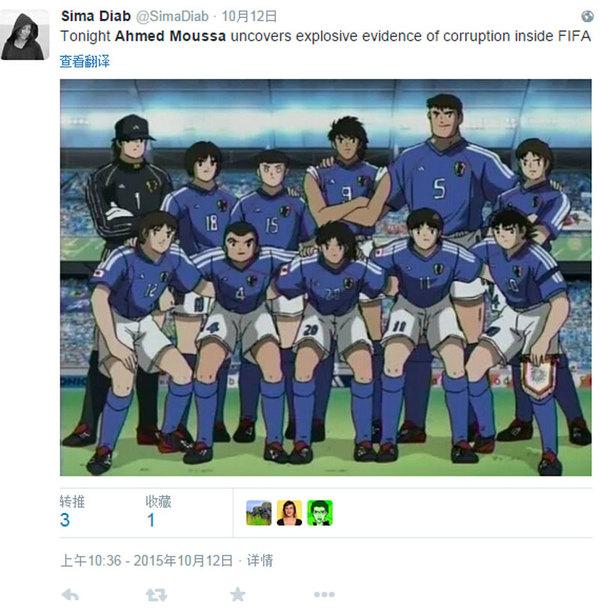Open the Ahmed Moussa bold keyword
600x614 pixels.
170,36
